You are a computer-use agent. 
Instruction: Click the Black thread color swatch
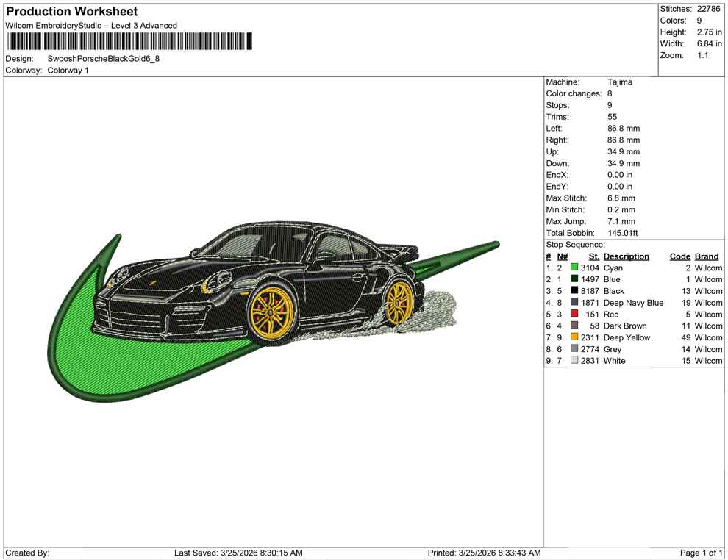576,291
